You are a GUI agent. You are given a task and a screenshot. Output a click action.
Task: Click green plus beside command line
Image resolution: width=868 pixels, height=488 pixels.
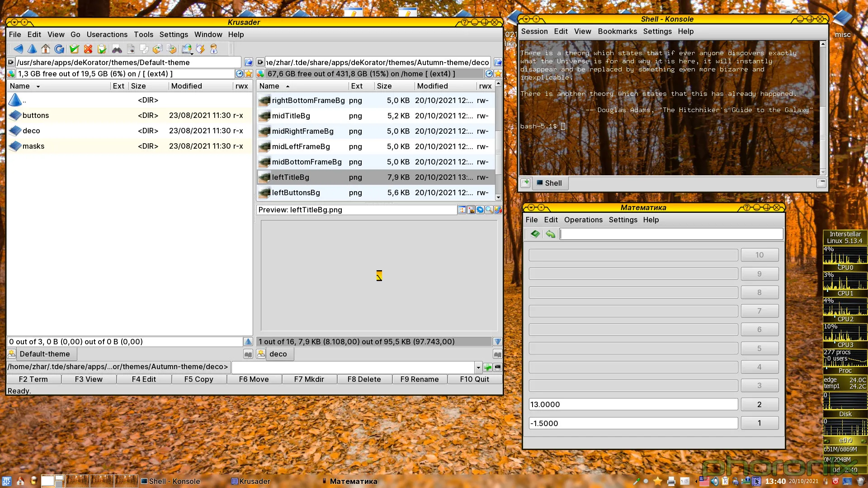tap(488, 367)
